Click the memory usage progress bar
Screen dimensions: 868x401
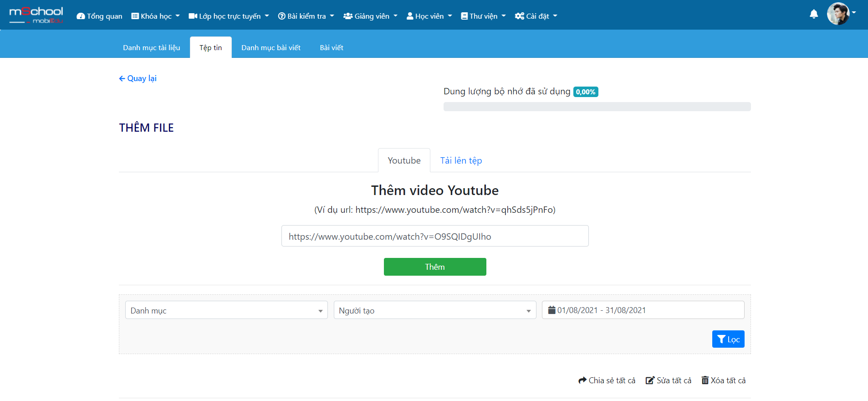tap(597, 107)
